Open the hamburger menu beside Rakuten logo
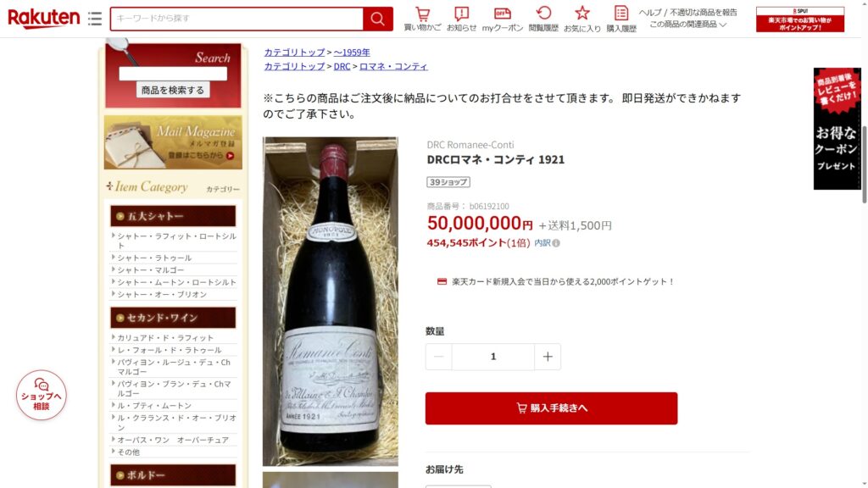868x488 pixels. [x=95, y=19]
